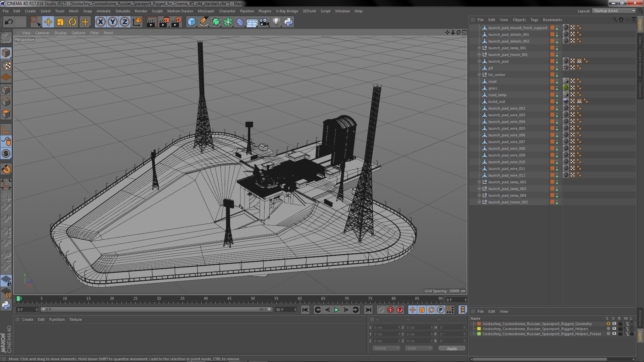Click the Live Selection tool
The width and height of the screenshot is (644, 362).
click(x=36, y=22)
